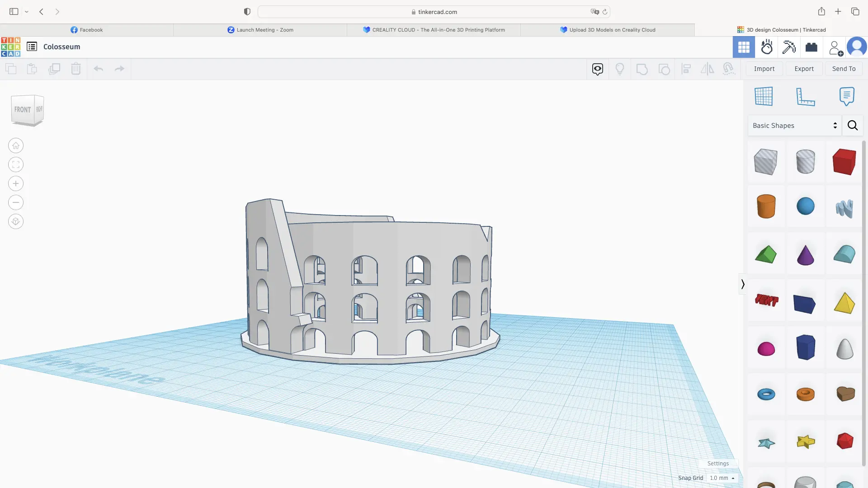Screen dimensions: 868x488
Task: Pick the red Text shape
Action: pos(766,300)
